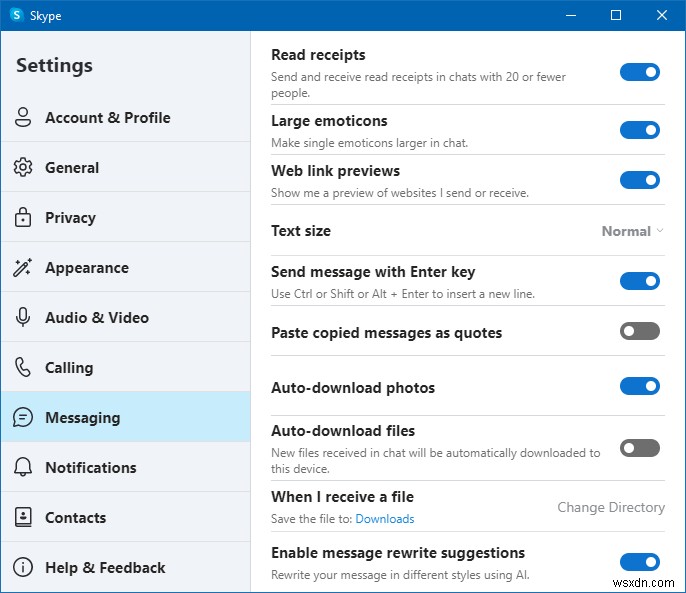The image size is (686, 593).
Task: Click the General gear icon
Action: pos(23,167)
